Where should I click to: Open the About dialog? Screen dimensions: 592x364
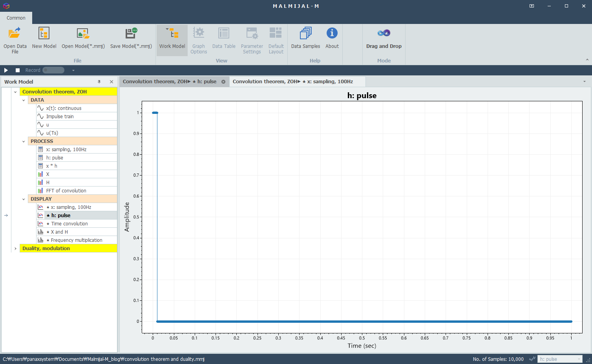tap(332, 38)
